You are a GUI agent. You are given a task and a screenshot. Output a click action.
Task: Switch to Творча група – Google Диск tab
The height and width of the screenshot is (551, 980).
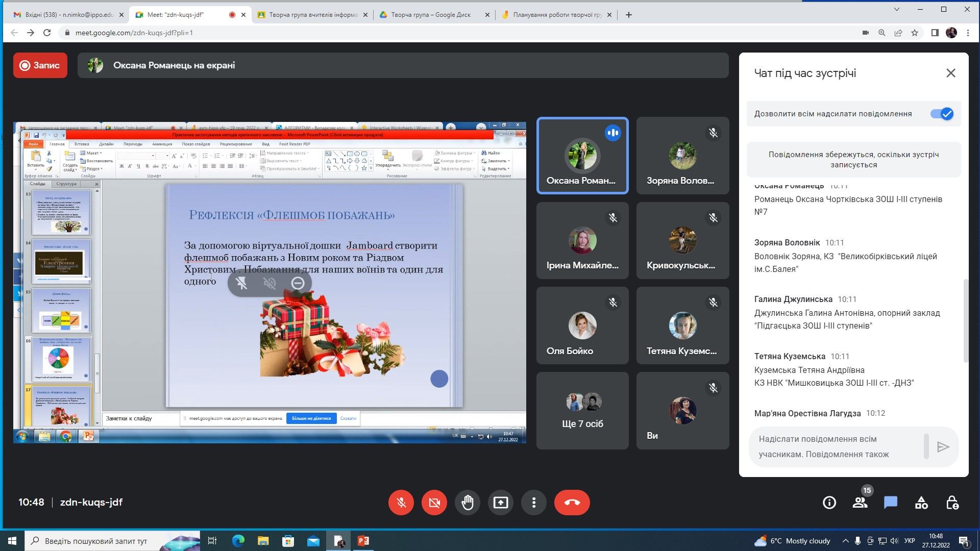coord(434,15)
